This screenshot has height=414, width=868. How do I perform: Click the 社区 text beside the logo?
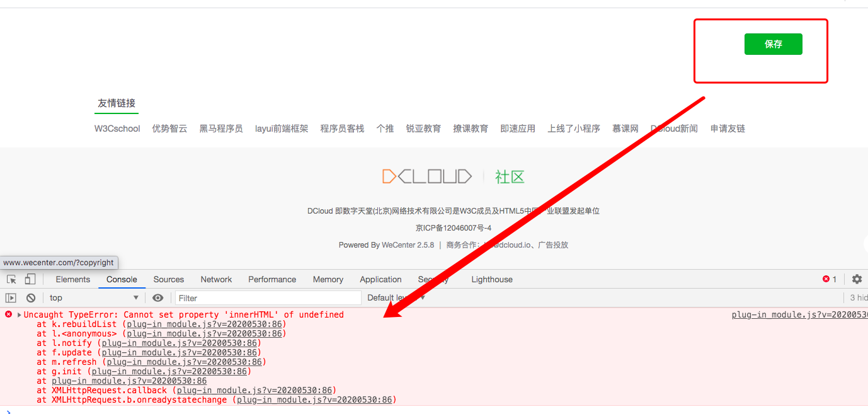click(510, 177)
